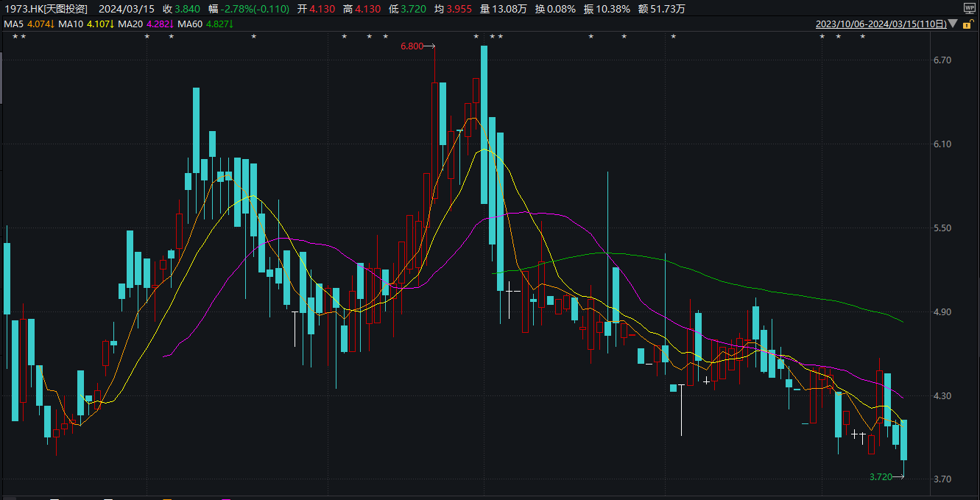The image size is (980, 500).
Task: Click the green MA60 line's right end
Action: click(x=901, y=321)
